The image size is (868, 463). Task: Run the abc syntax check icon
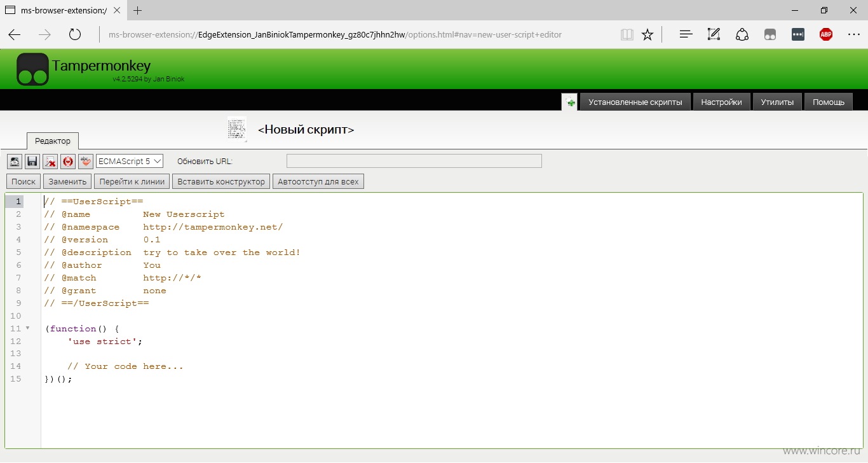(x=86, y=162)
